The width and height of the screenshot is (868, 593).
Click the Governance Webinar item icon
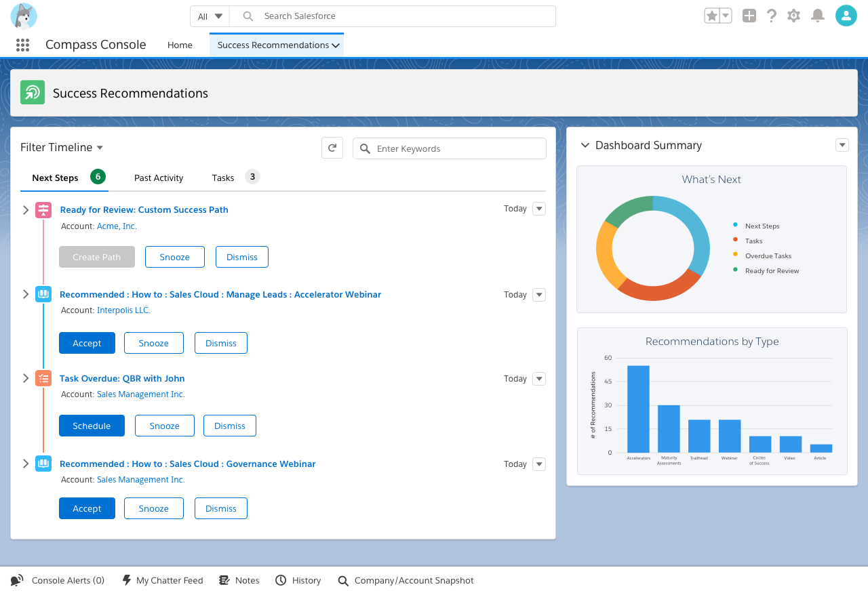pos(43,464)
